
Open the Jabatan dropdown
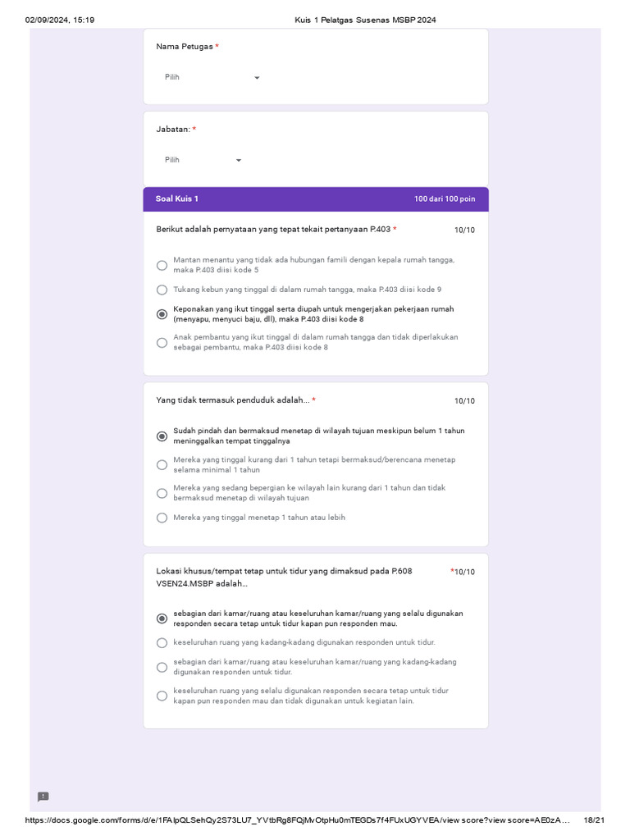pos(203,160)
